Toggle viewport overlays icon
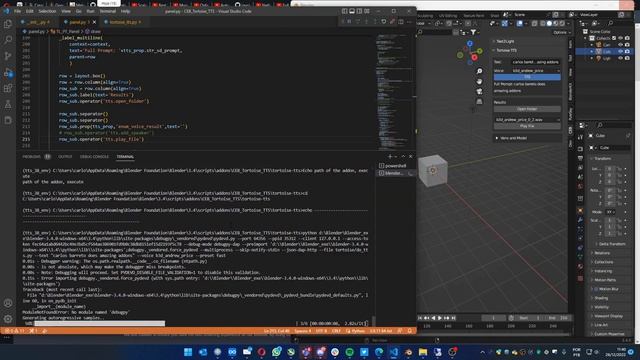 [520, 24]
